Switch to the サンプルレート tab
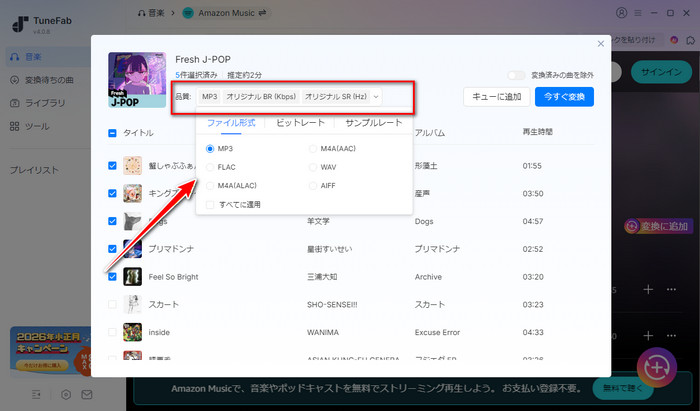Viewport: 700px width, 411px height. [374, 123]
